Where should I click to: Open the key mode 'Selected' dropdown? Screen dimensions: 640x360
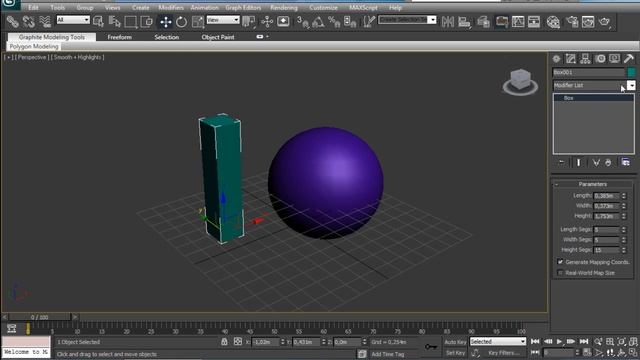(498, 341)
